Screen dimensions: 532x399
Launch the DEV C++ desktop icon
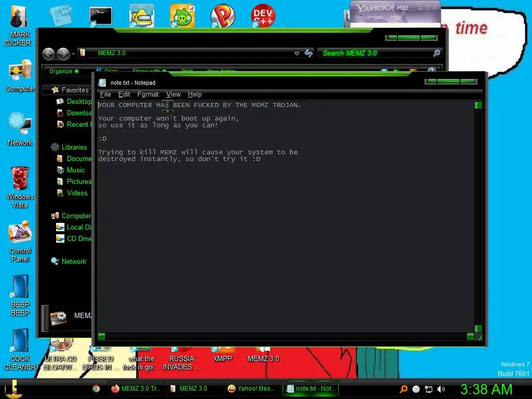[x=263, y=16]
